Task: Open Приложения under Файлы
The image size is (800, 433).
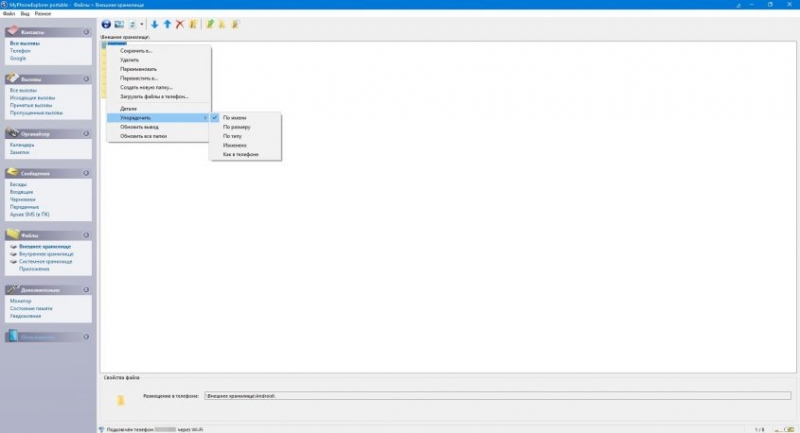Action: coord(34,269)
